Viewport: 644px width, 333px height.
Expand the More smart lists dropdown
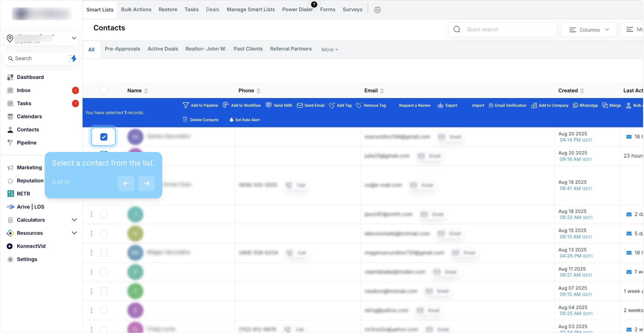pyautogui.click(x=329, y=49)
